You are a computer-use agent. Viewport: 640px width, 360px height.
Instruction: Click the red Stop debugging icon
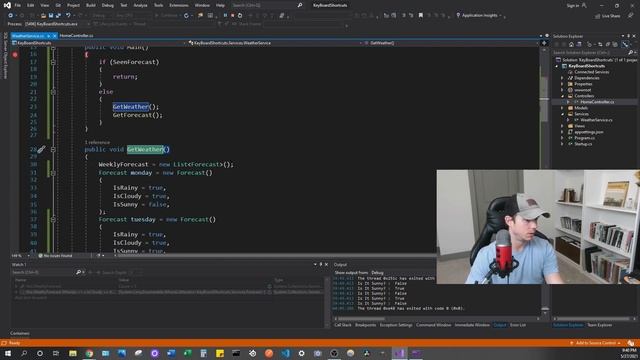pyautogui.click(x=233, y=16)
